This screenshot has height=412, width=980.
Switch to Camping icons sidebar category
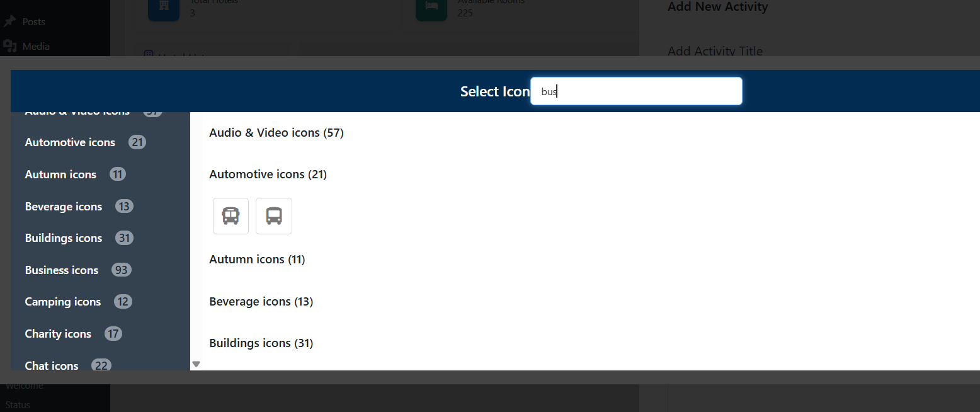[x=63, y=302]
